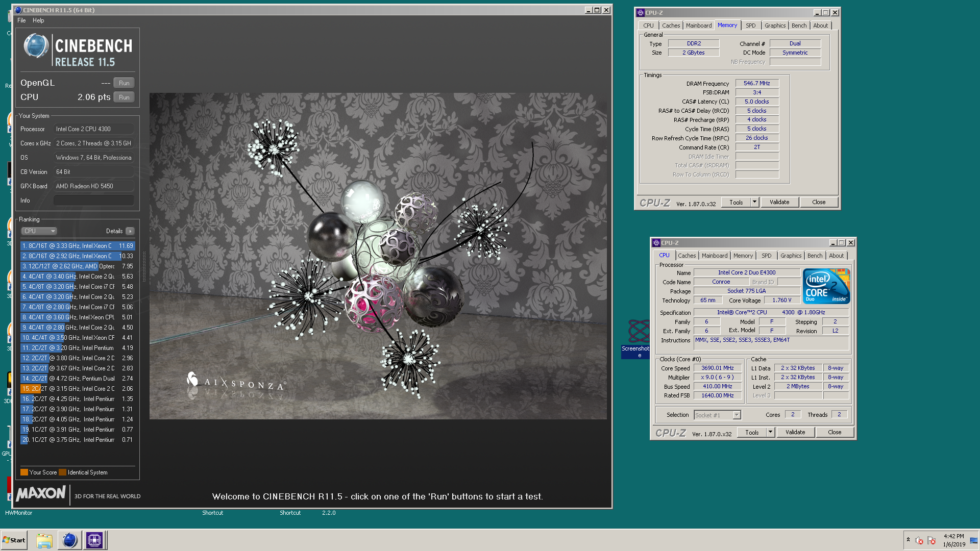Open the network tray icon with red X

[932, 541]
